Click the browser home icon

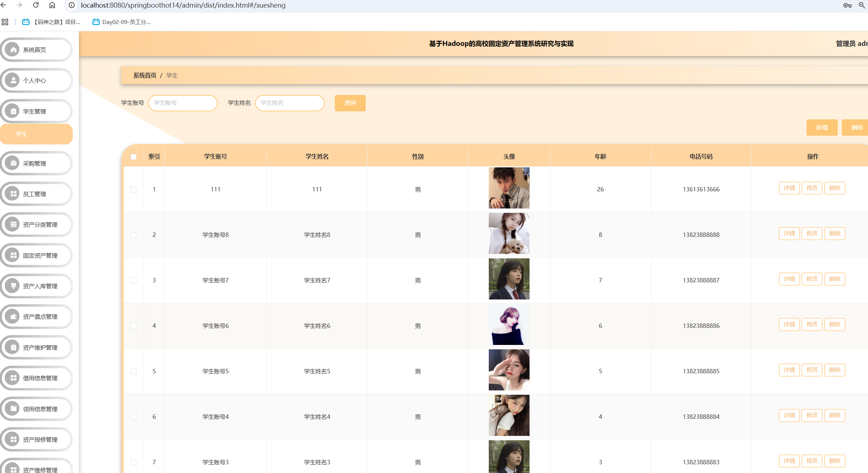point(52,5)
